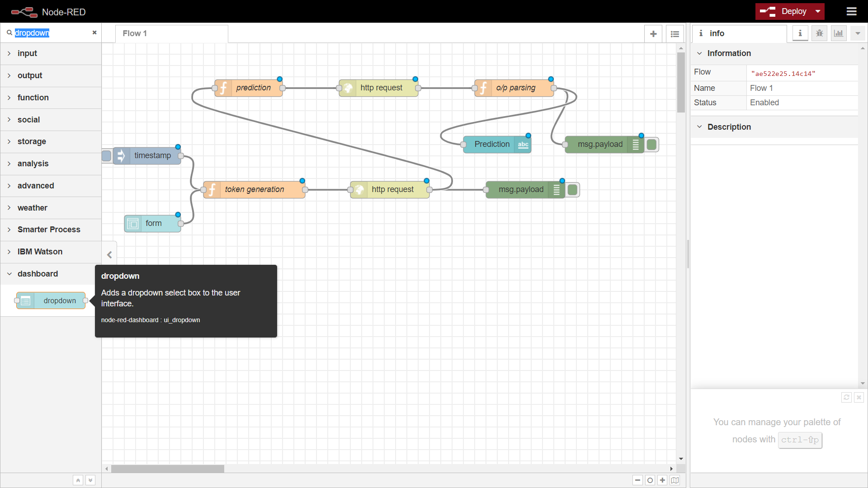Open the sidebar tabs dropdown menu

(x=858, y=33)
